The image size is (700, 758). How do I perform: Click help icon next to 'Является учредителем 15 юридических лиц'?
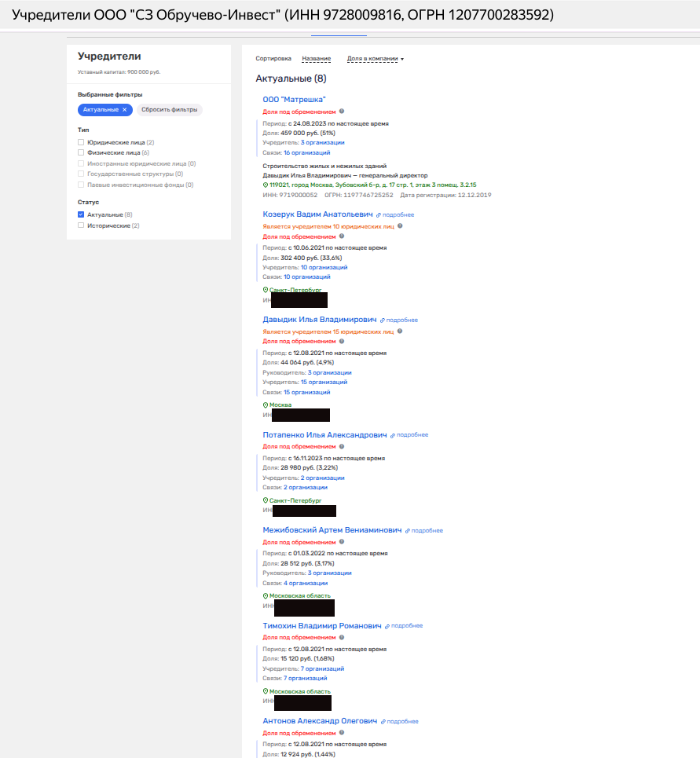coord(400,331)
